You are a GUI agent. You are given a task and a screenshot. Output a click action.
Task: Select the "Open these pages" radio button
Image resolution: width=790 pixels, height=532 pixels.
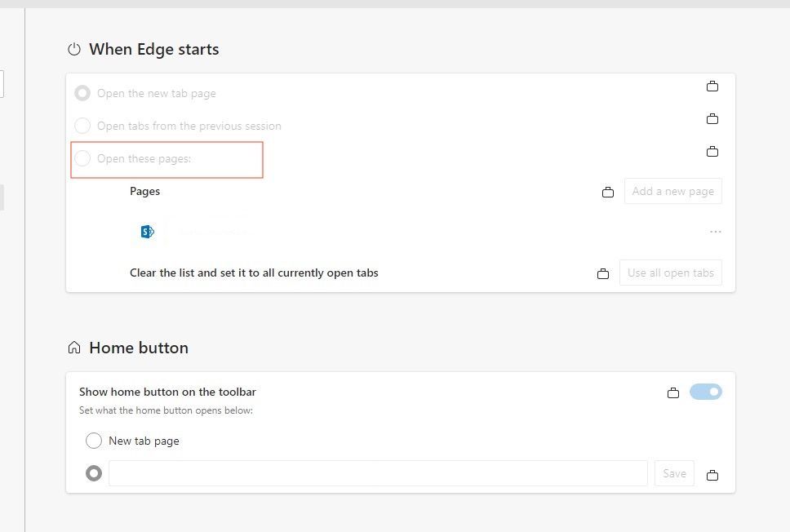tap(82, 158)
